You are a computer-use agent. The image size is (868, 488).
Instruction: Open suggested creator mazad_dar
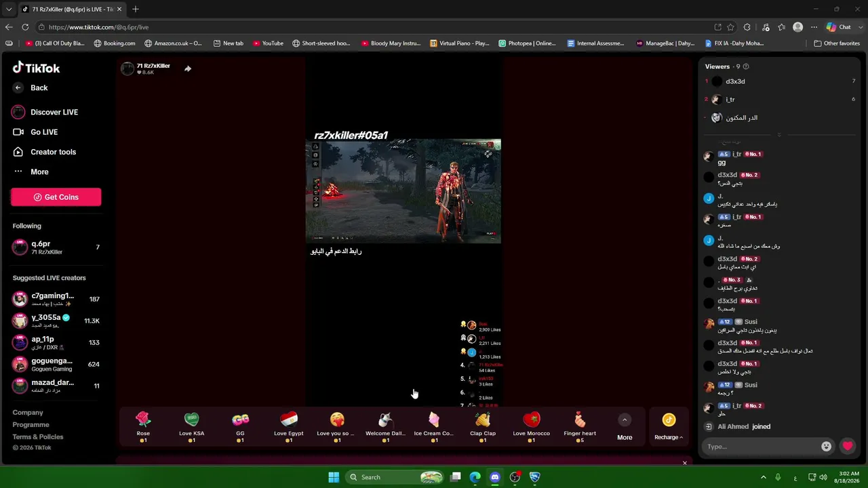56,386
